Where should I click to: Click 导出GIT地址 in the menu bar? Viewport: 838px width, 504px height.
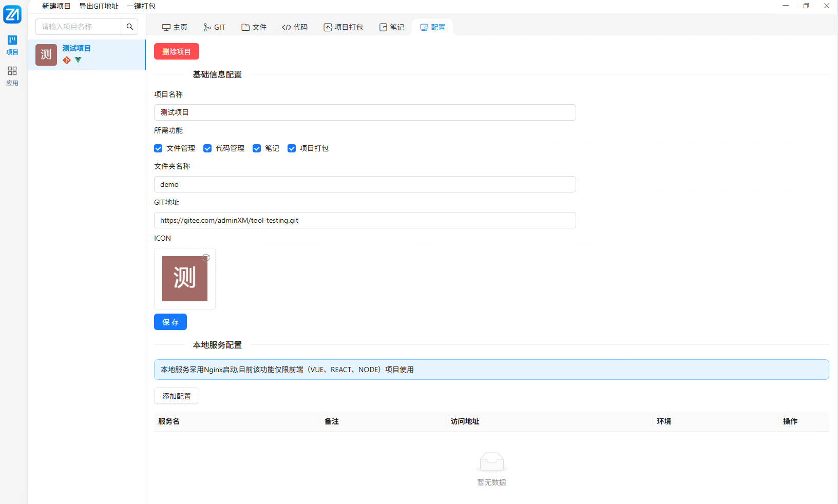pos(99,6)
